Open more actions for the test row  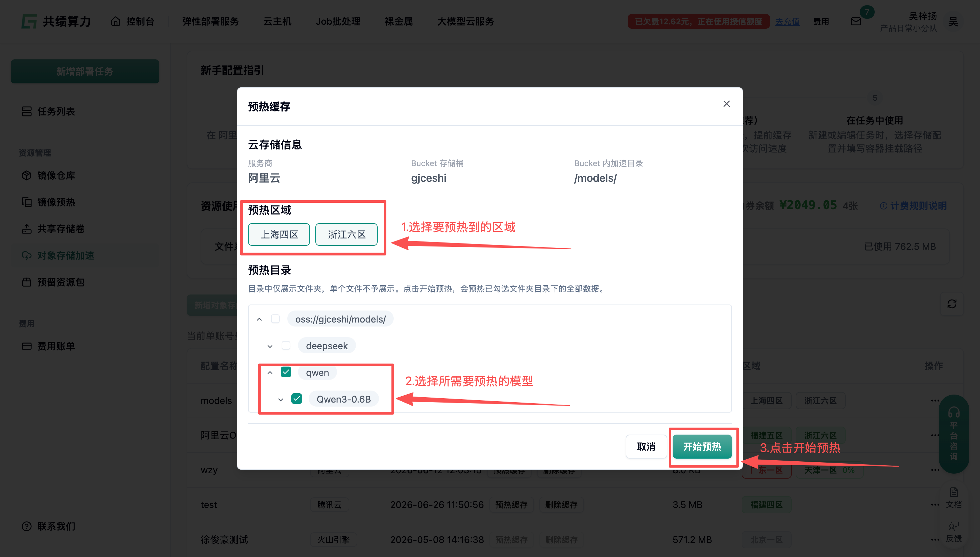coord(935,505)
